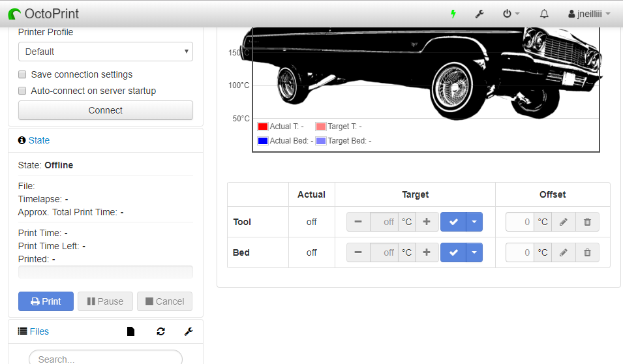Click the Tool offset input field
Image resolution: width=623 pixels, height=364 pixels.
[x=520, y=222]
